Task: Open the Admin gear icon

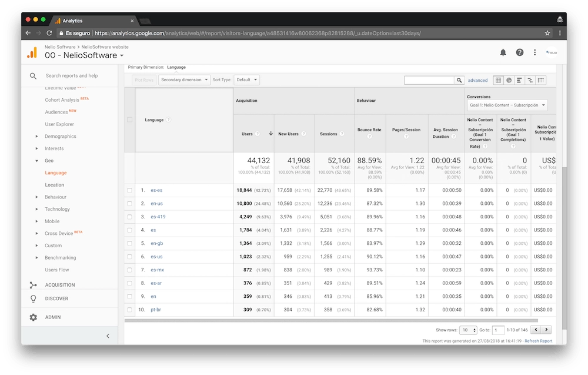Action: pos(34,317)
